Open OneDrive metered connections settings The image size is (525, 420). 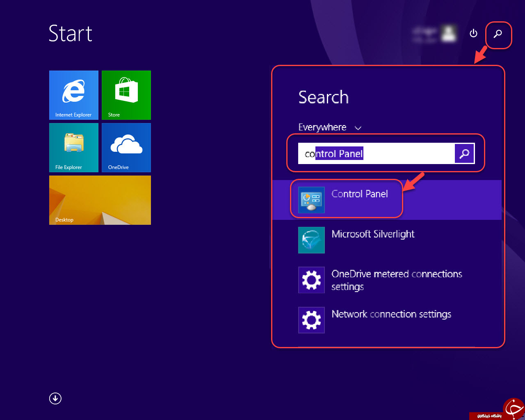pos(387,280)
